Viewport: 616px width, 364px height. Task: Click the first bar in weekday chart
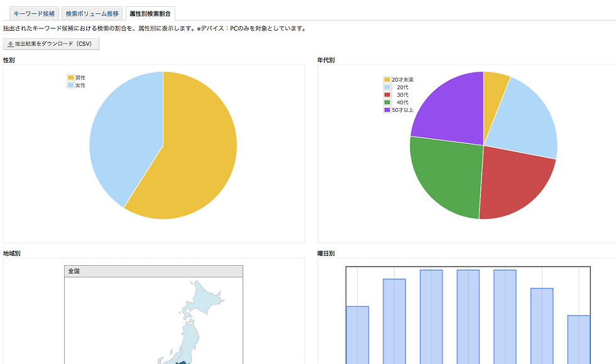pos(358,335)
